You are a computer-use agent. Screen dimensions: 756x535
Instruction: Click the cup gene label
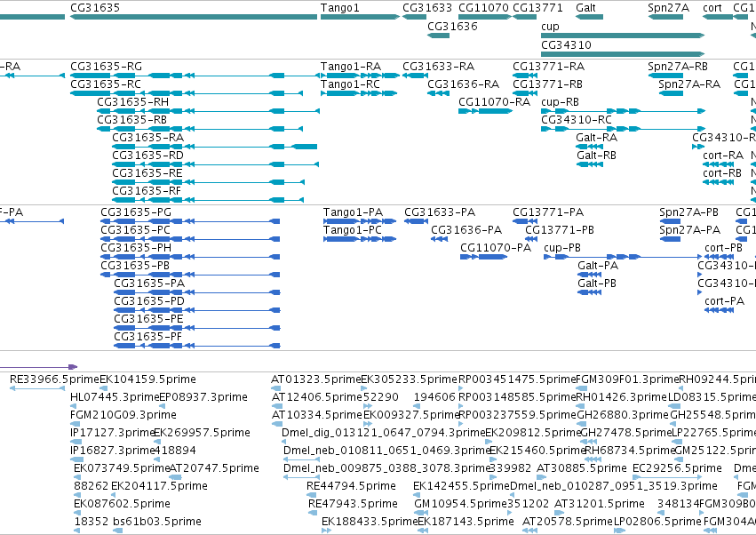point(550,26)
